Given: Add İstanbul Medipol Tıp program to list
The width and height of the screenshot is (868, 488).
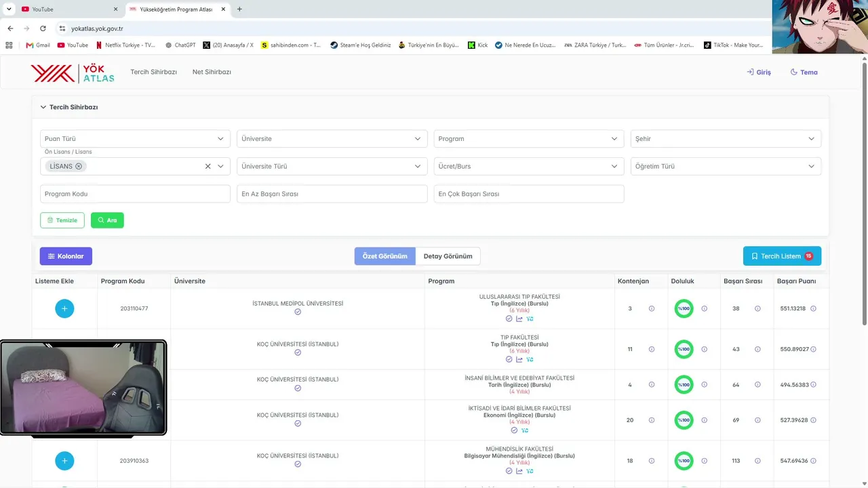Looking at the screenshot, I should coord(64,308).
